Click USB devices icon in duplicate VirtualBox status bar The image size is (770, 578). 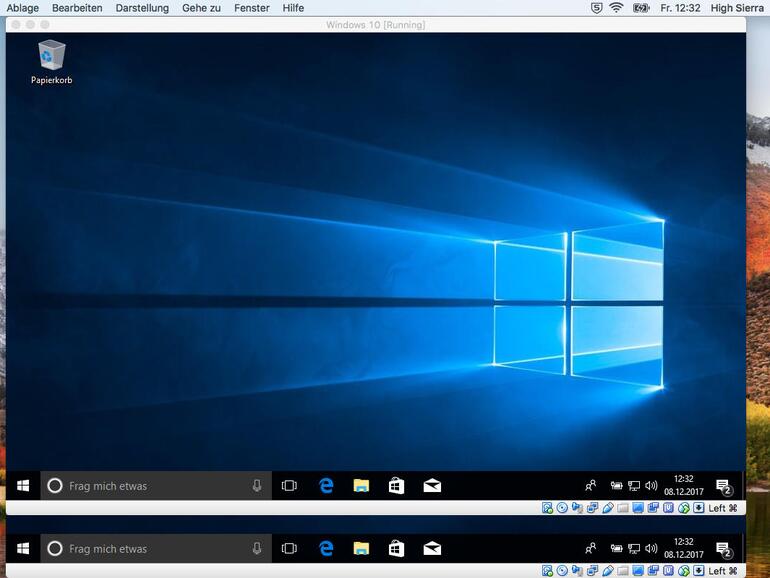[x=608, y=571]
